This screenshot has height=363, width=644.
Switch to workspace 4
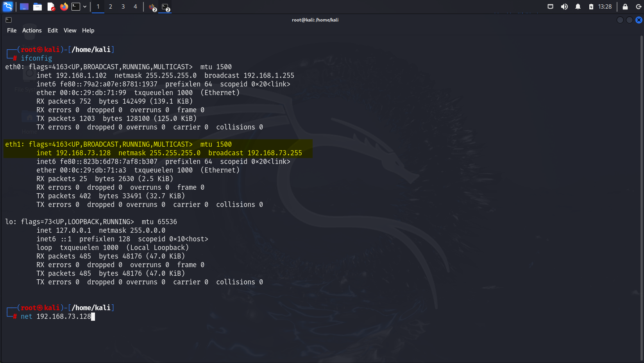(x=135, y=6)
